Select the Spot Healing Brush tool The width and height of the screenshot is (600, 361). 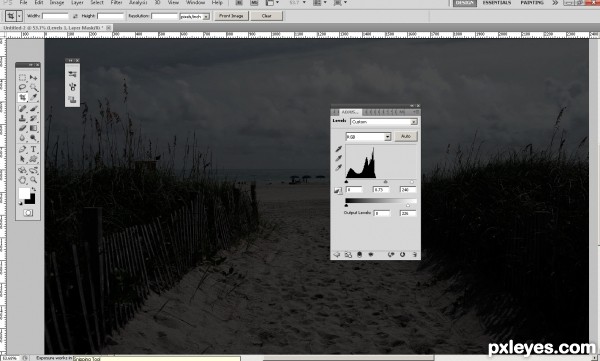23,109
